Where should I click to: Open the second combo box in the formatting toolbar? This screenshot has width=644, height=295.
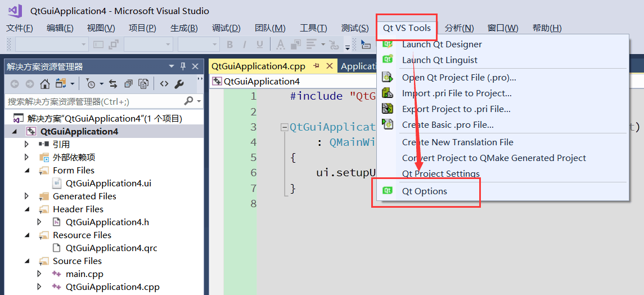pos(148,44)
